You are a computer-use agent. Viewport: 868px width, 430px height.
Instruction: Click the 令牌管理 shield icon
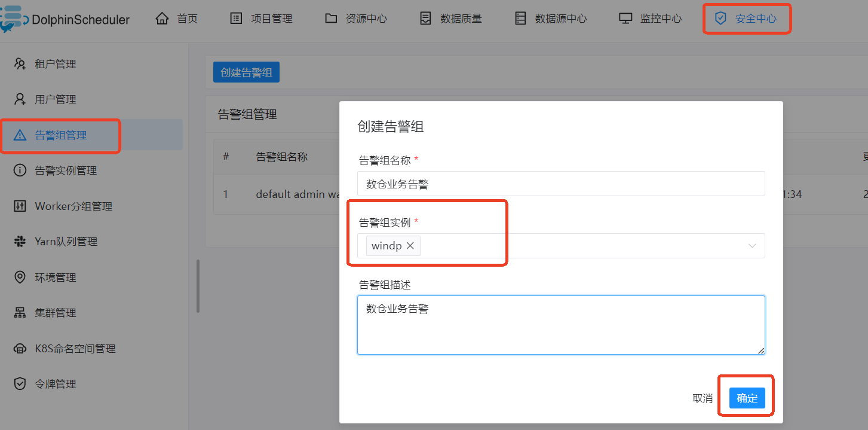20,384
